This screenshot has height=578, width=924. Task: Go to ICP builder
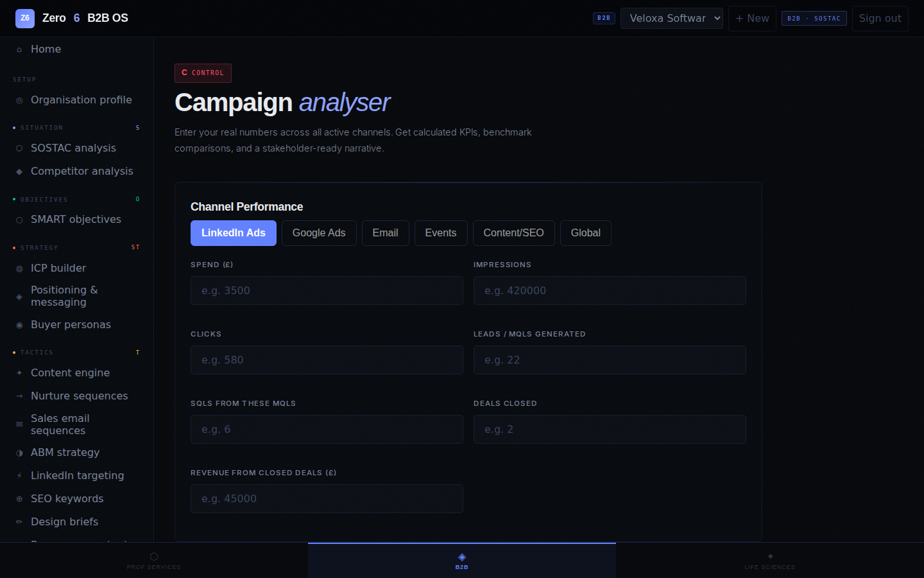coord(77,268)
